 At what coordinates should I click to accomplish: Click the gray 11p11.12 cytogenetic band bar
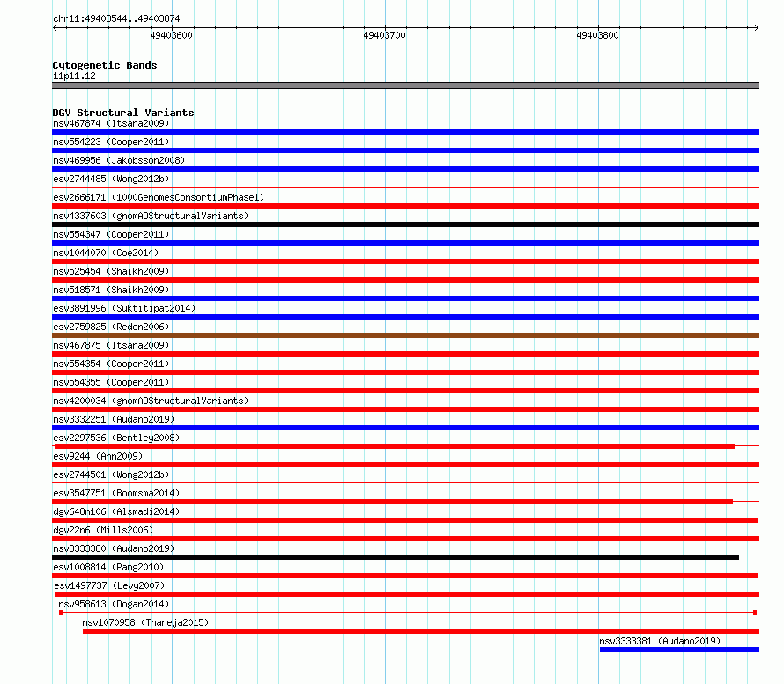coord(405,85)
